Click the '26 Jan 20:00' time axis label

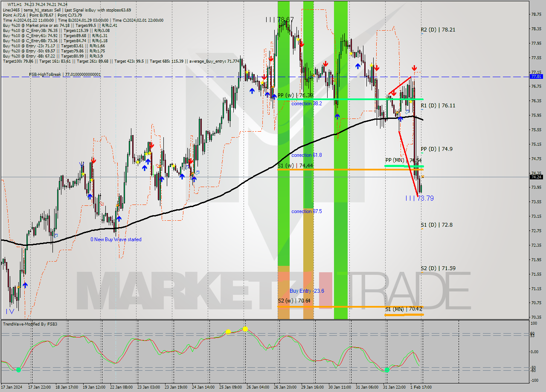[285, 387]
